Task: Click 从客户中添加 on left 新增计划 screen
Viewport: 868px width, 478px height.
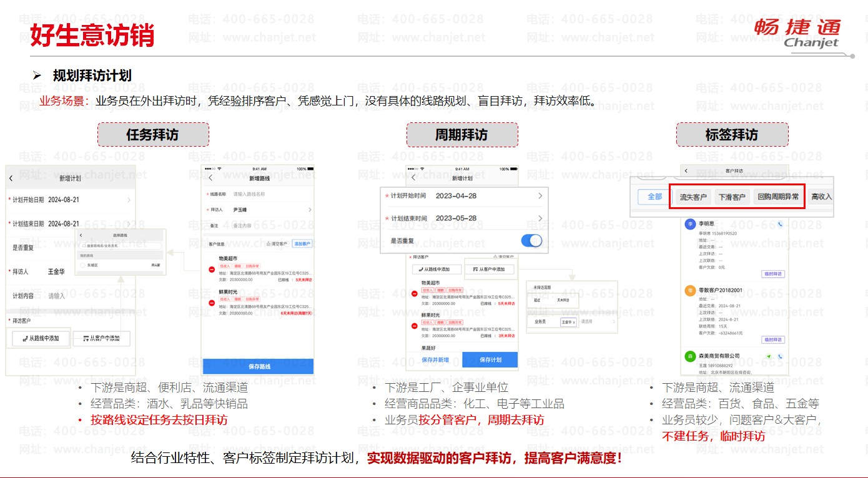Action: pos(101,339)
